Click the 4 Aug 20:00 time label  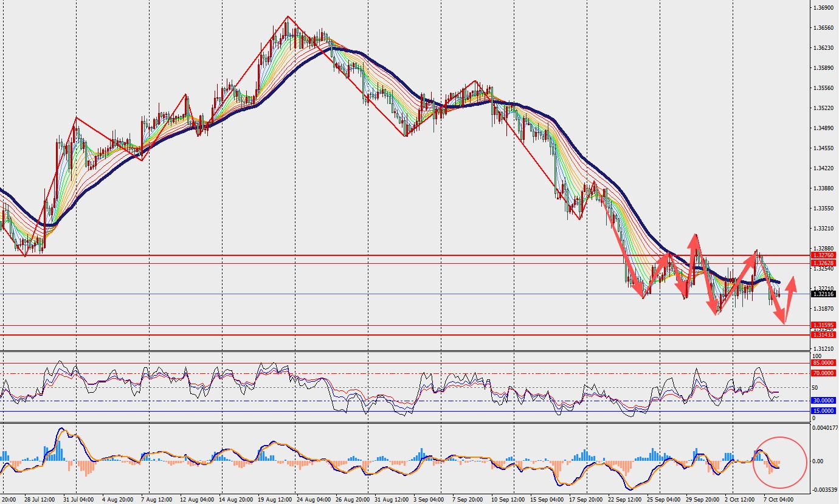pos(117,499)
